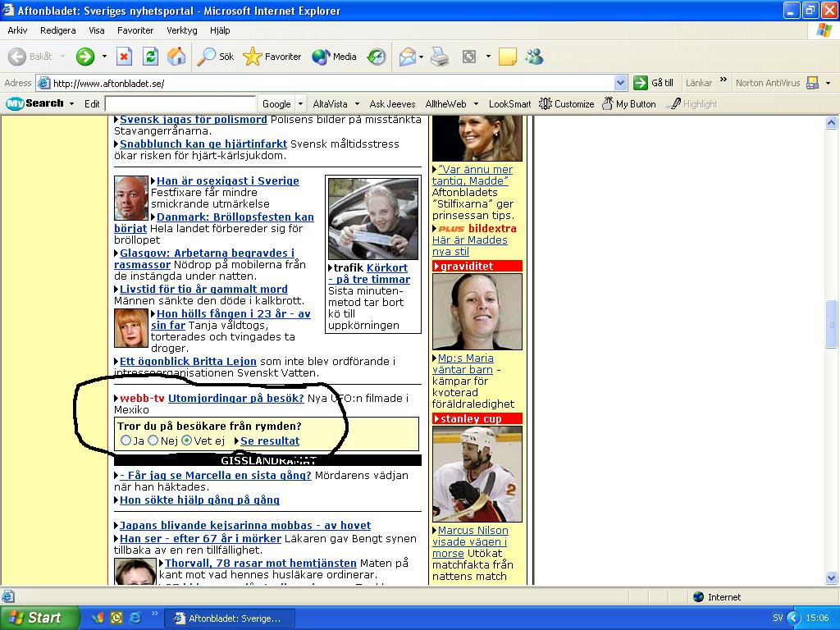Expand the Google search engine dropdown
Viewport: 840px width, 630px height.
coord(300,104)
